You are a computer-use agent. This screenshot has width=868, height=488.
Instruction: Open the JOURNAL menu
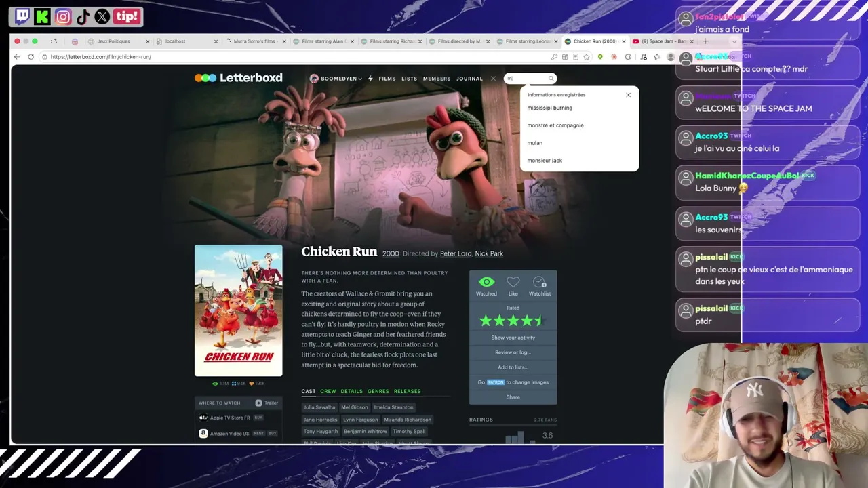coord(469,79)
